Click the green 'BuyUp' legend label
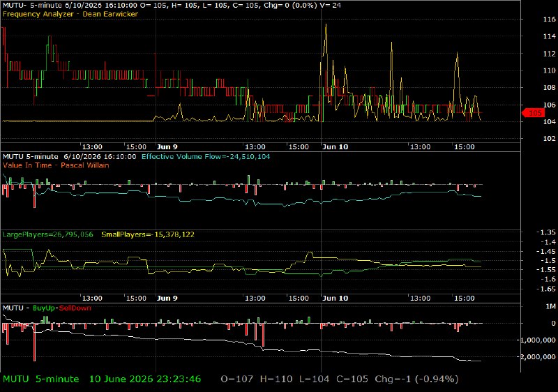 44,308
